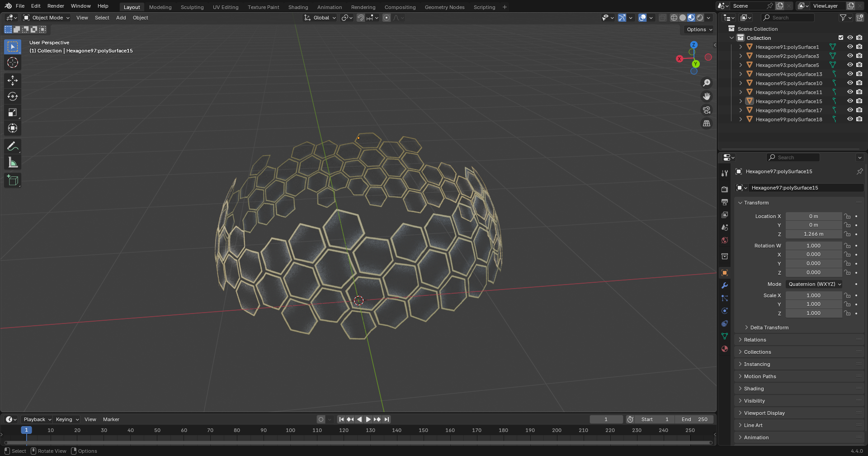Toggle the lock on Location X
This screenshot has width=868, height=456.
[848, 216]
